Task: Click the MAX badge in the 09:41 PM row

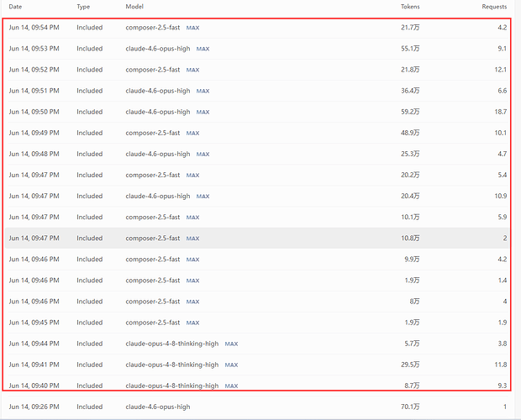Action: [231, 365]
